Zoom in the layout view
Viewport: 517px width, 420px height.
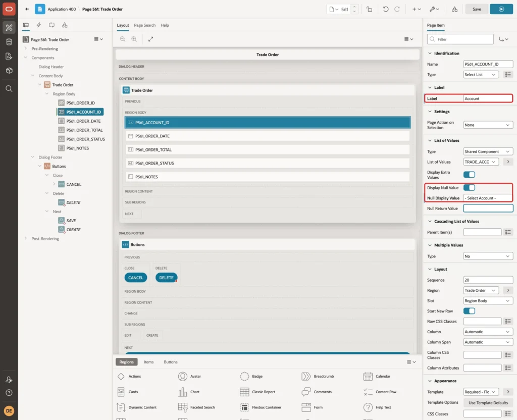coord(134,39)
